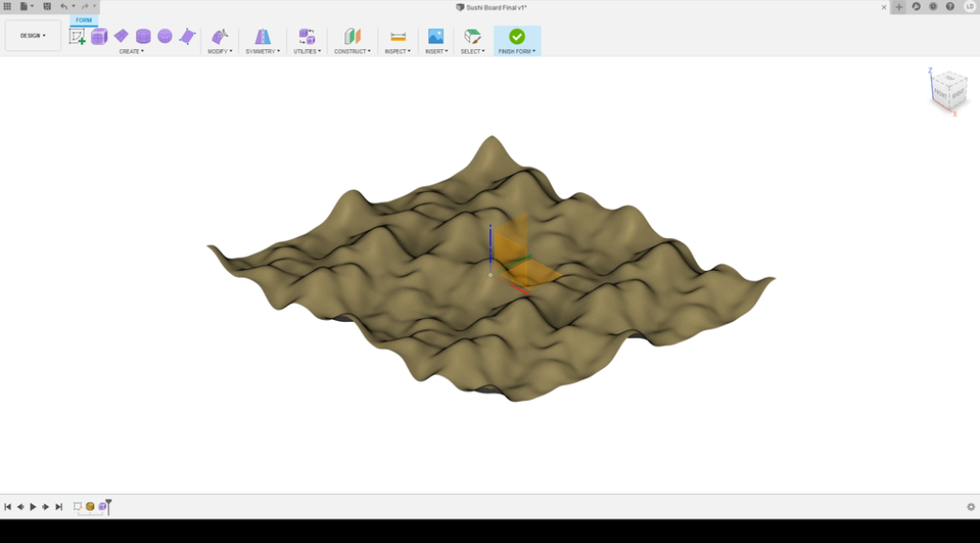Create a T-spline Plane form
Image resolution: width=980 pixels, height=543 pixels.
(x=121, y=36)
